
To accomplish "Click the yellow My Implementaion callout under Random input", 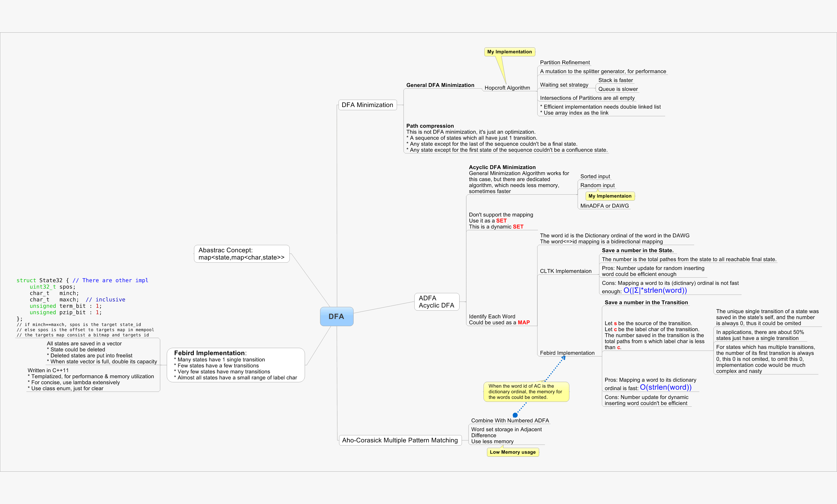I will tap(610, 196).
